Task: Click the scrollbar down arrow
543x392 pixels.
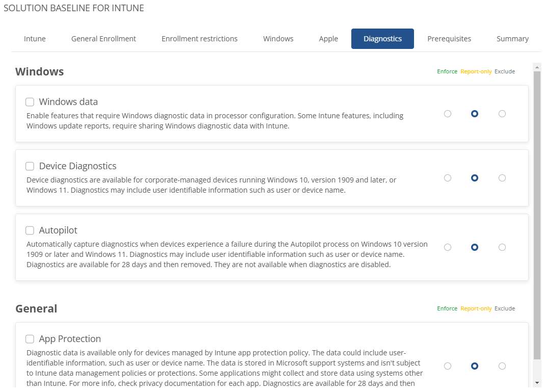Action: coord(537,383)
